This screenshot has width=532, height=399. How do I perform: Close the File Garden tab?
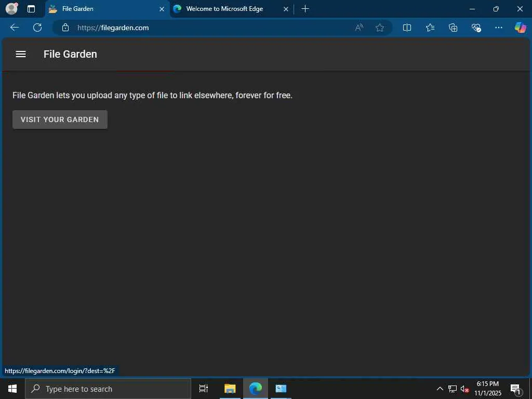[x=162, y=9]
